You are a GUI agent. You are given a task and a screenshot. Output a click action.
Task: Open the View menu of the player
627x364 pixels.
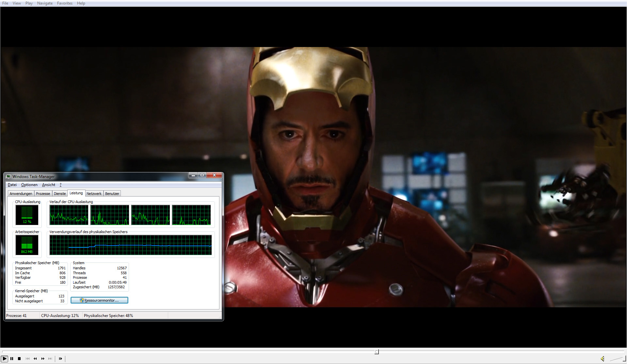[17, 3]
